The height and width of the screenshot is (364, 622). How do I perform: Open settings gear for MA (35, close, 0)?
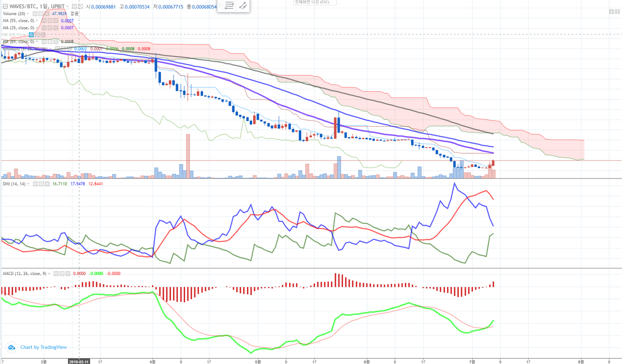50,28
